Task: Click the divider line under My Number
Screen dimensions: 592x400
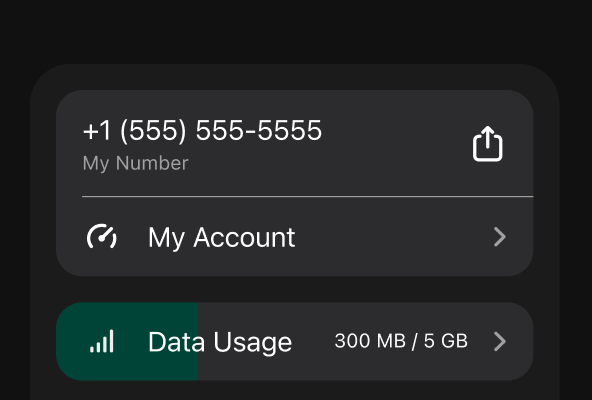Action: click(x=307, y=196)
